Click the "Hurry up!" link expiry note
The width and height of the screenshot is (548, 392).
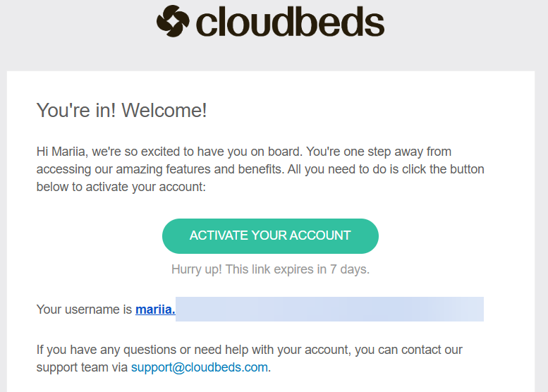click(x=270, y=269)
